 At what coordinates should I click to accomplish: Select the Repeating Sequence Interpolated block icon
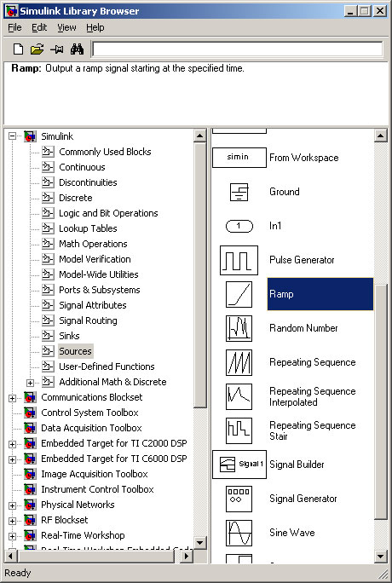click(239, 396)
